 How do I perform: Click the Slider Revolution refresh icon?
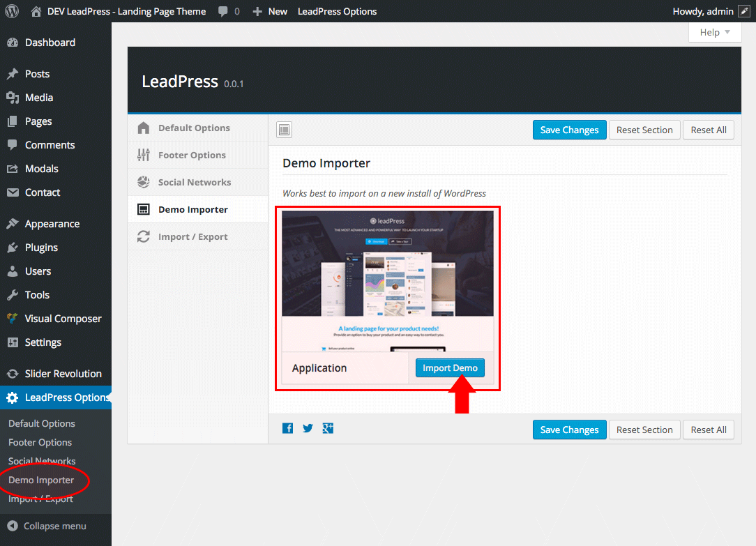click(13, 374)
